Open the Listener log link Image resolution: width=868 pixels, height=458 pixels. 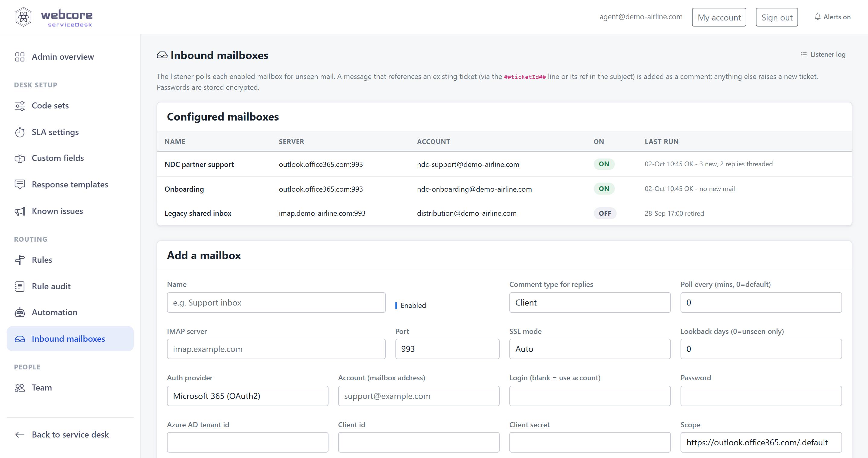[823, 55]
